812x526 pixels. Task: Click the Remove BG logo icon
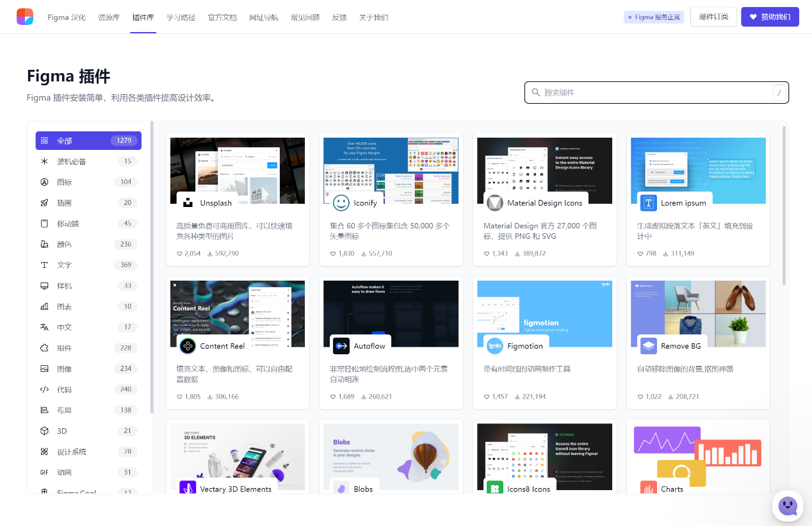pos(649,346)
